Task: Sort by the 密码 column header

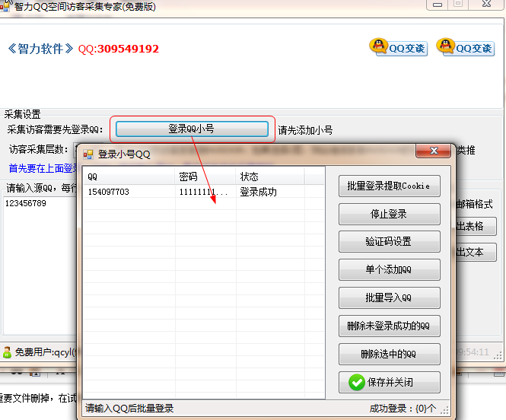Action: (205, 177)
